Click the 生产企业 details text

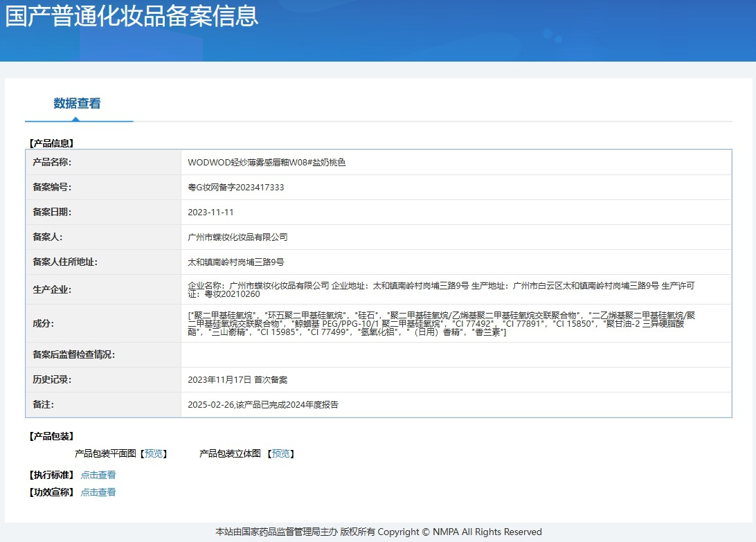pyautogui.click(x=441, y=290)
